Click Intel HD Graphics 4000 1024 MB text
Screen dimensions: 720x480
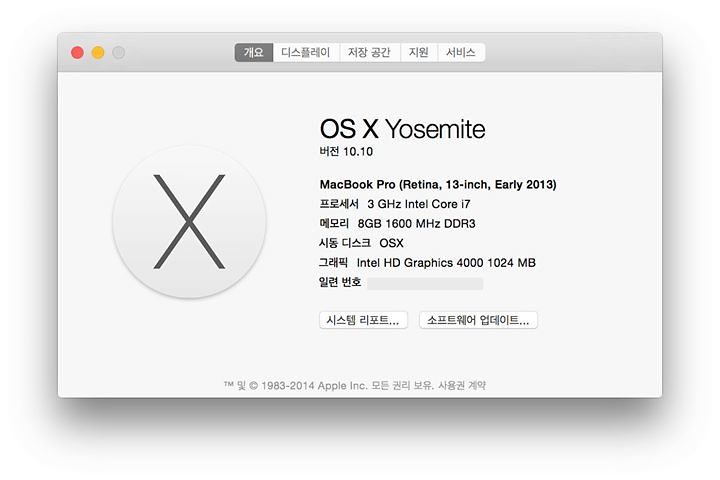446,263
